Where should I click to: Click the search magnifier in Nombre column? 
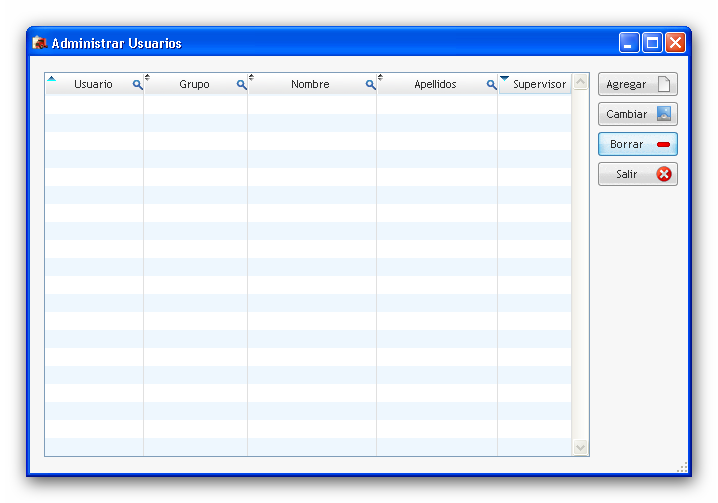[x=370, y=85]
